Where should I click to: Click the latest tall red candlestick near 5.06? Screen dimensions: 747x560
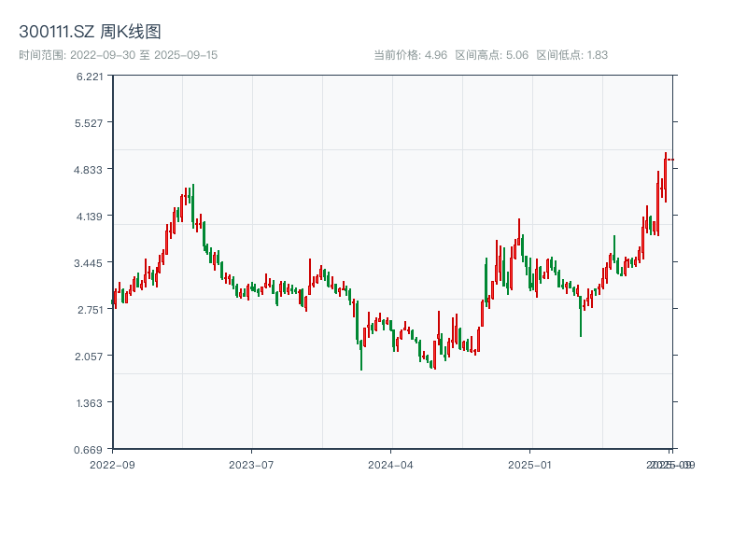666,177
